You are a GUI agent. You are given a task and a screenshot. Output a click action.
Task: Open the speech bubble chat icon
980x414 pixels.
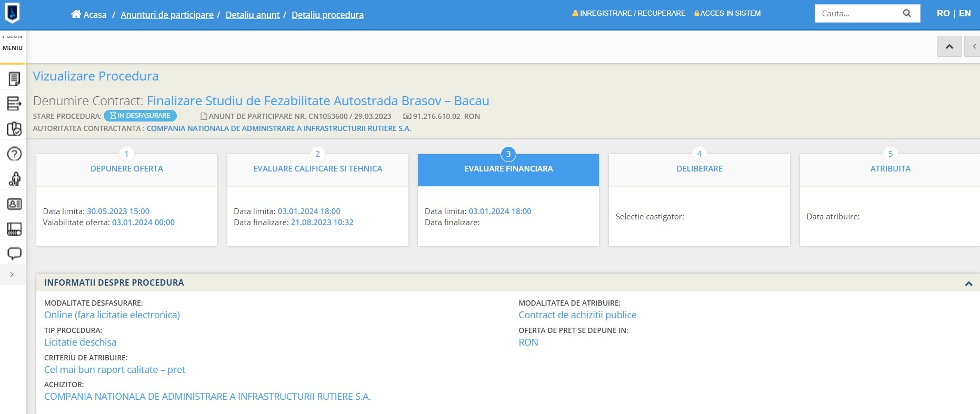(14, 254)
